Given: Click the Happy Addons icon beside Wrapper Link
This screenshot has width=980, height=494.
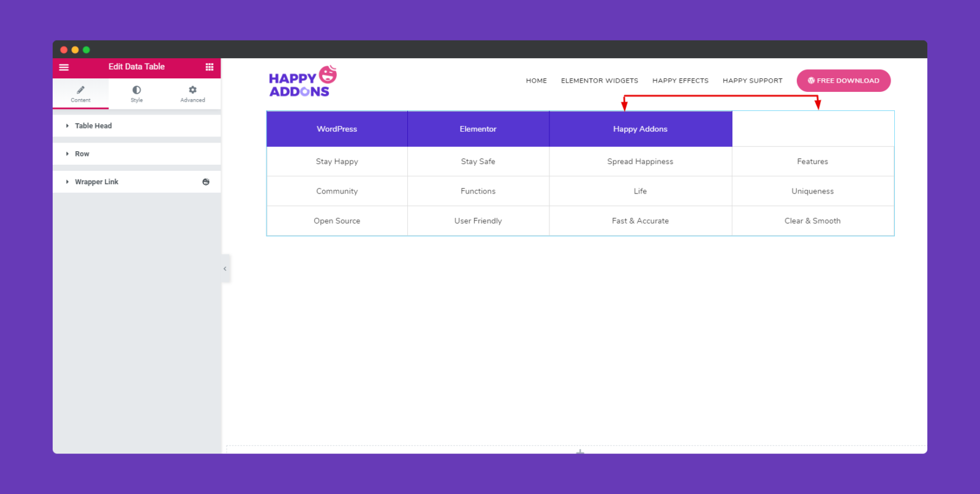Looking at the screenshot, I should [x=206, y=182].
